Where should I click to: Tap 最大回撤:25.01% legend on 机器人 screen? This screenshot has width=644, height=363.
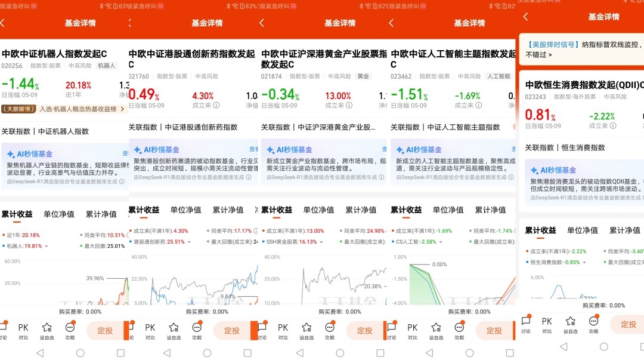(x=103, y=246)
